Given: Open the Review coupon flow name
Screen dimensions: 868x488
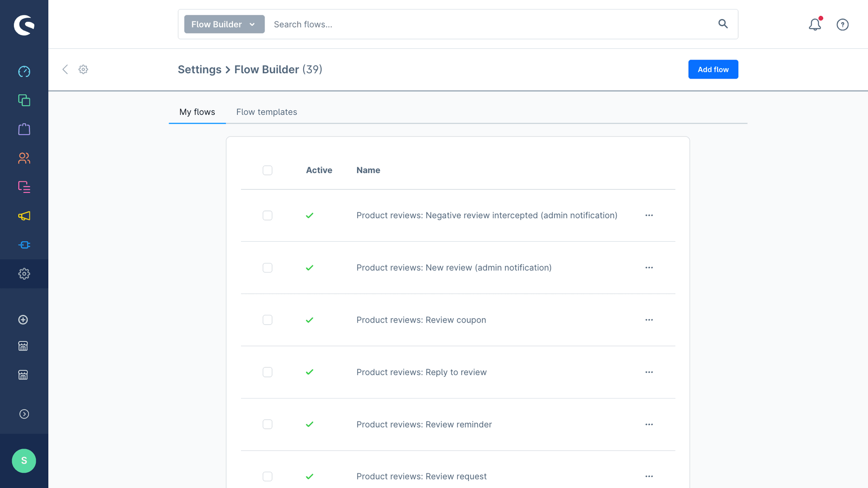Looking at the screenshot, I should (421, 320).
